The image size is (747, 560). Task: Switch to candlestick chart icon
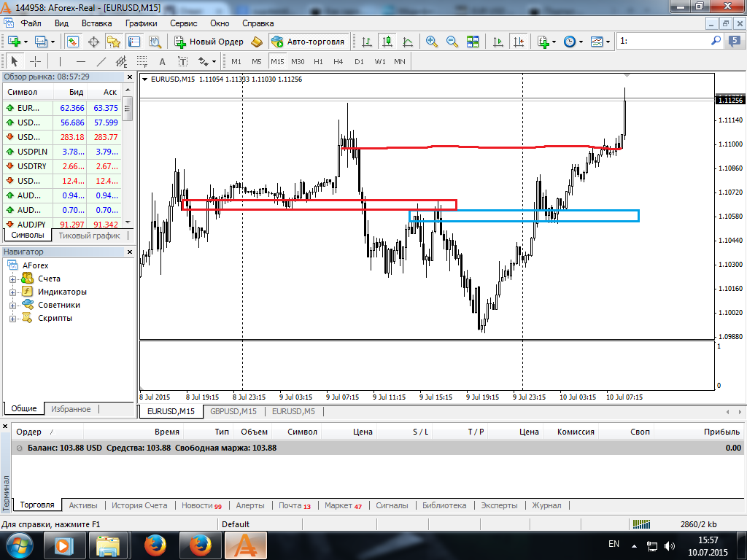click(x=387, y=42)
